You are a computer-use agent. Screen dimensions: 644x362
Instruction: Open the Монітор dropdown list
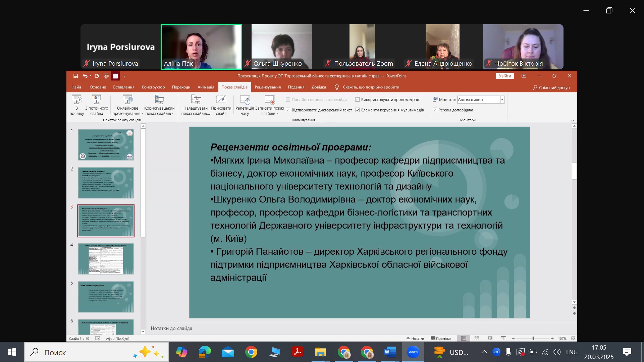coord(502,100)
